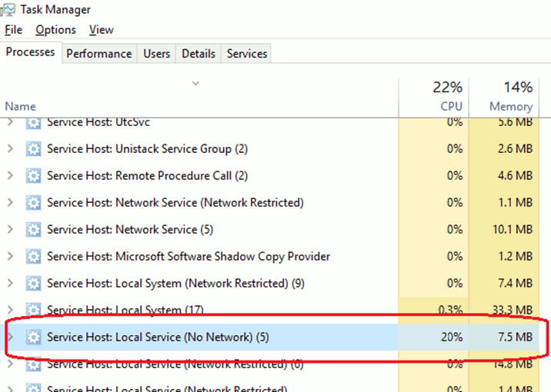
Task: Switch to the Performance tab
Action: coord(99,54)
